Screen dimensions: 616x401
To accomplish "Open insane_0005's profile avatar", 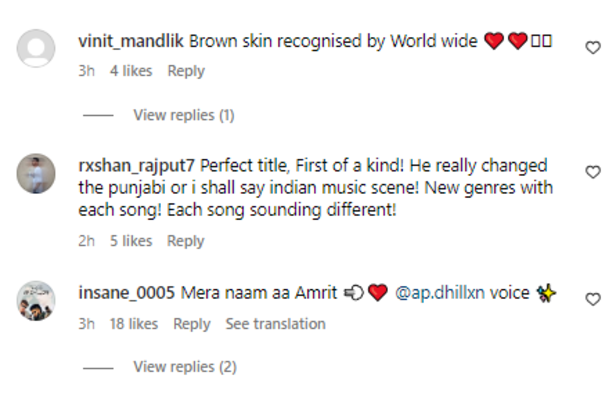I will point(37,300).
